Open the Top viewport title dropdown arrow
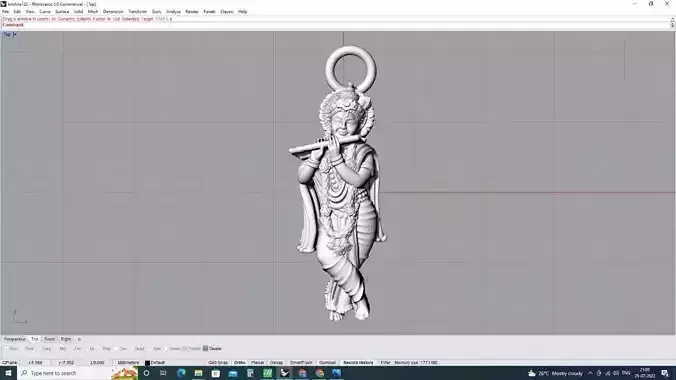 click(x=15, y=35)
